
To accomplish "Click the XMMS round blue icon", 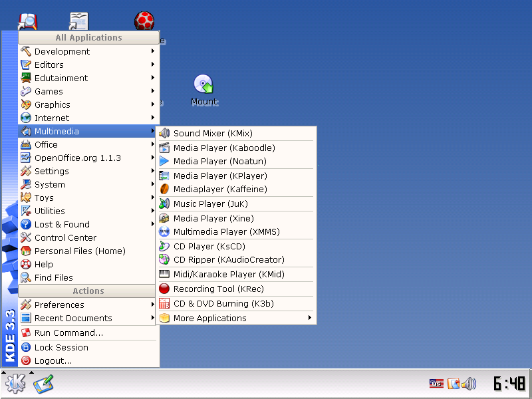I will 164,231.
